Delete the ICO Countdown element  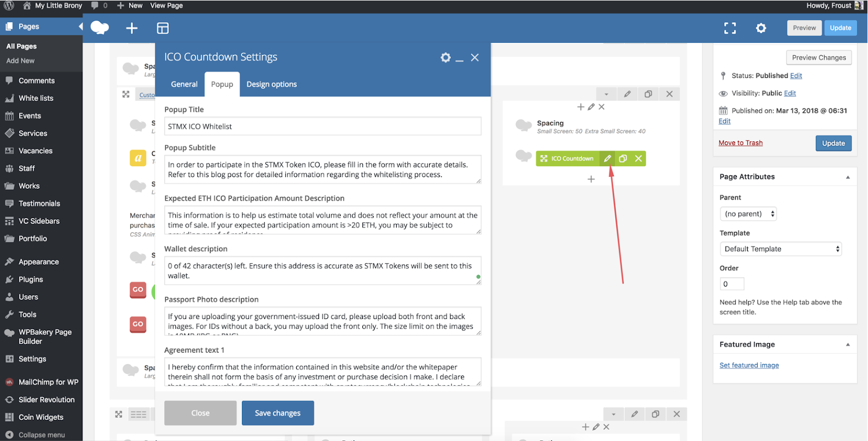[x=639, y=158]
